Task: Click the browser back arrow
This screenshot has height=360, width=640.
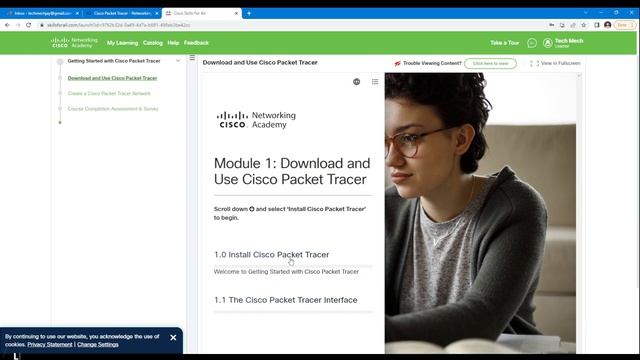Action: coord(7,25)
